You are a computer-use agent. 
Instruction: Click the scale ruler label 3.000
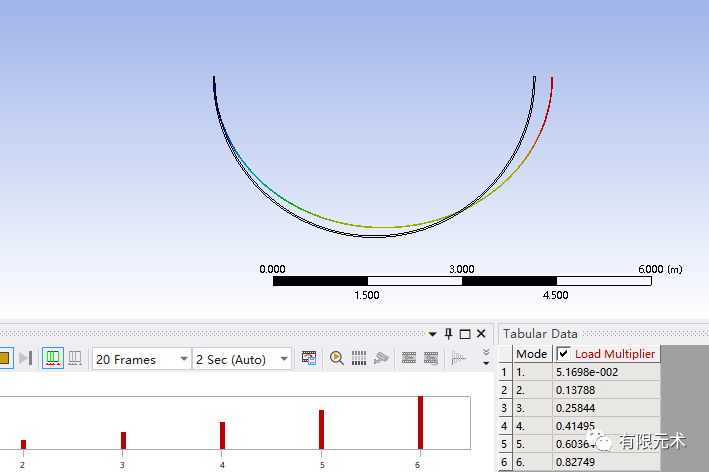pyautogui.click(x=462, y=269)
